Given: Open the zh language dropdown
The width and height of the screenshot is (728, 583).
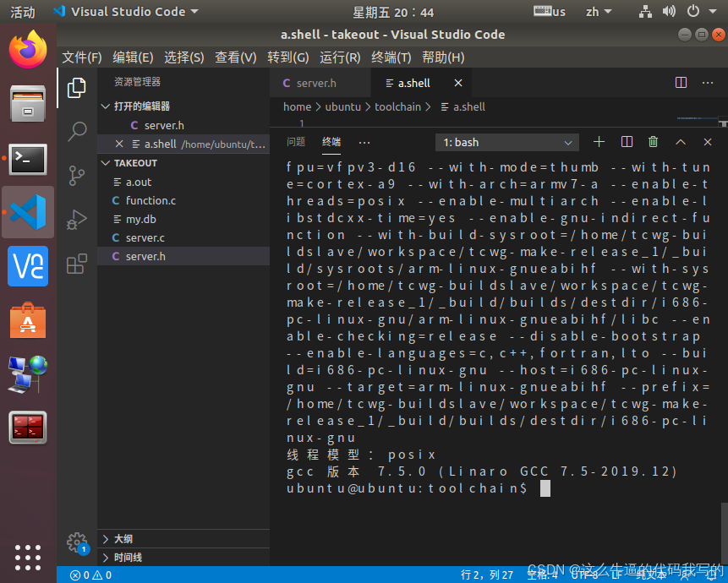Looking at the screenshot, I should coord(599,12).
